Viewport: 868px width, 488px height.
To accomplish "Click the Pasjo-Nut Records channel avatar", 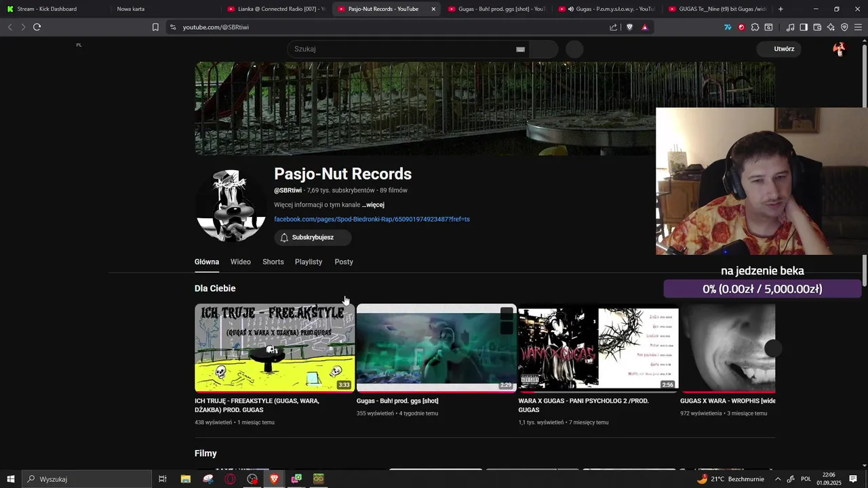I will pyautogui.click(x=231, y=205).
